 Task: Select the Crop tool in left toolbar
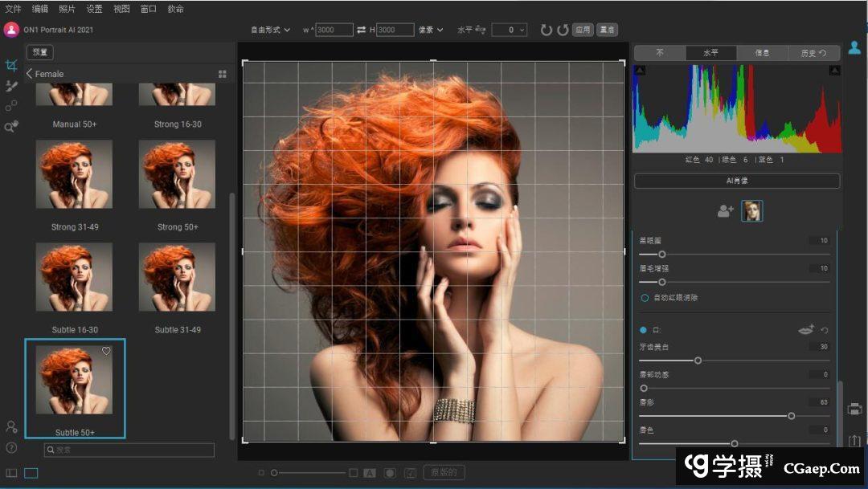(x=11, y=65)
